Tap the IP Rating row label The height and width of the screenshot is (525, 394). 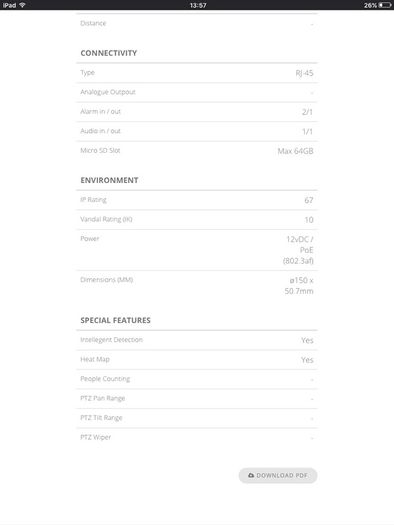93,200
